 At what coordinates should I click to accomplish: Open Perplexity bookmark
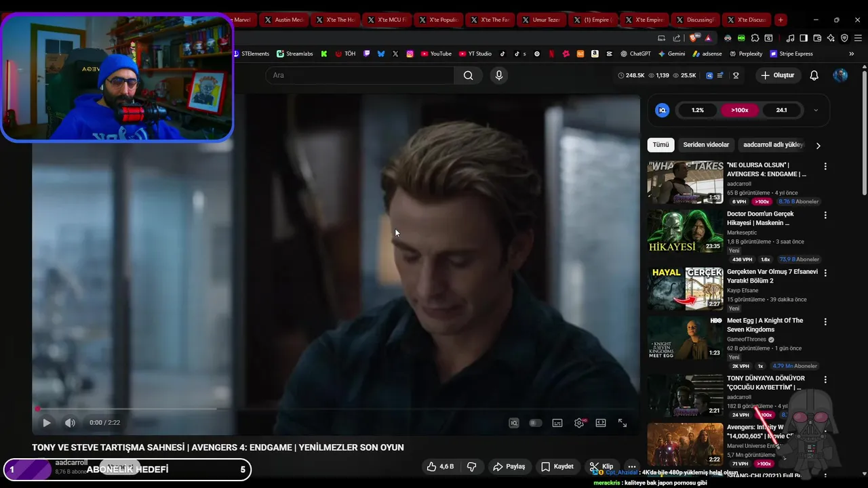pyautogui.click(x=746, y=54)
